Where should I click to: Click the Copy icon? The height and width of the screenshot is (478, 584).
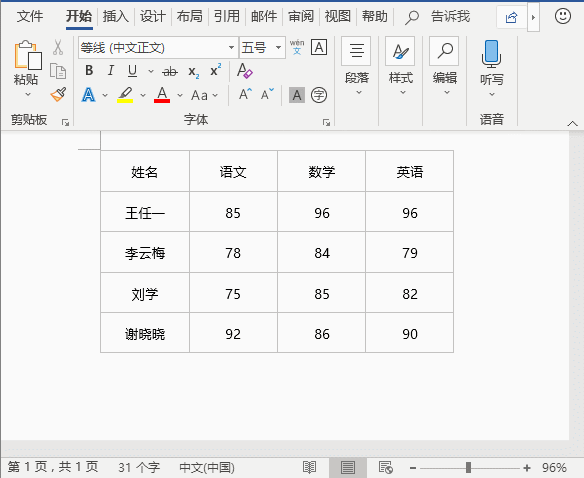coord(58,71)
